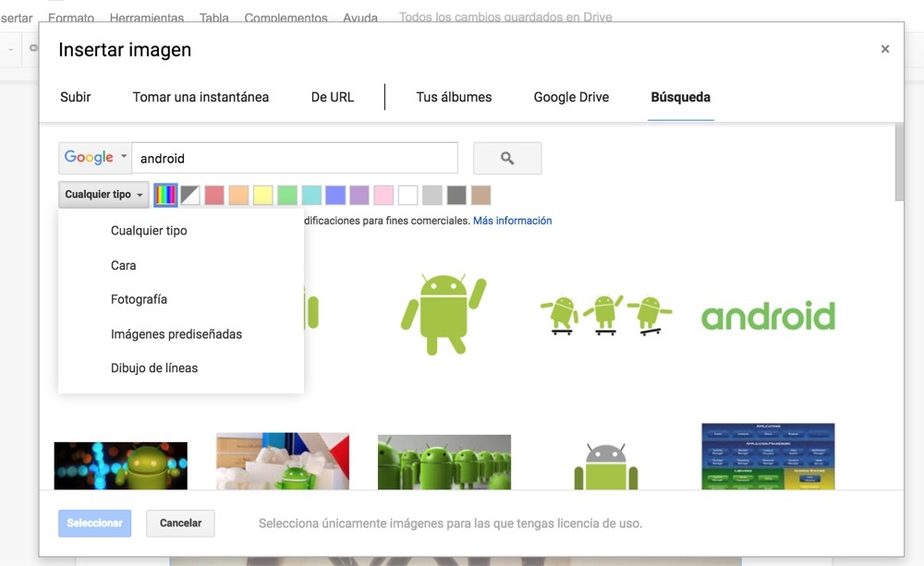
Task: Select the black and white filter swatch
Action: (189, 195)
